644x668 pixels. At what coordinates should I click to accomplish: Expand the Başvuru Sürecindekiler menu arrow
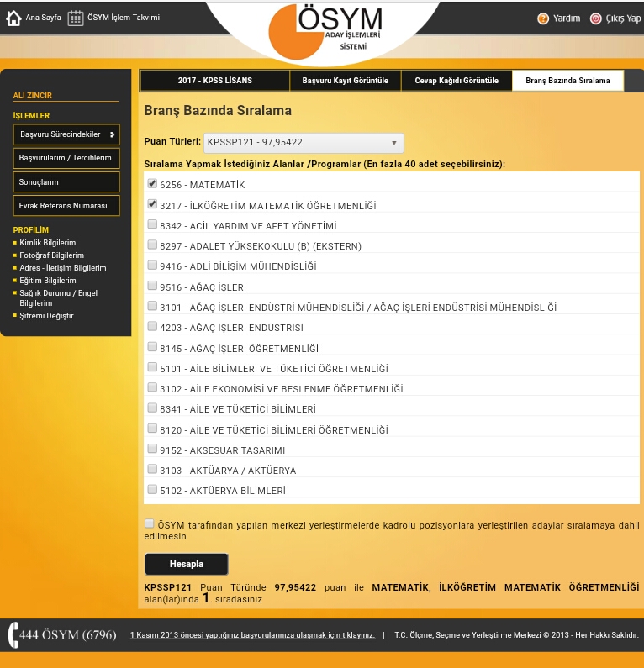(x=112, y=134)
